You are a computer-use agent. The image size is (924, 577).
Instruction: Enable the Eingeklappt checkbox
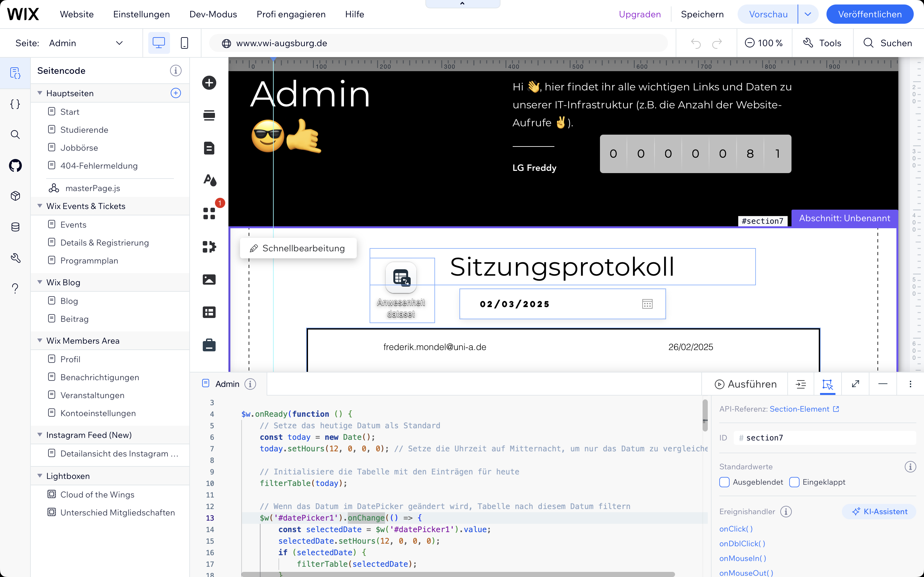point(794,482)
